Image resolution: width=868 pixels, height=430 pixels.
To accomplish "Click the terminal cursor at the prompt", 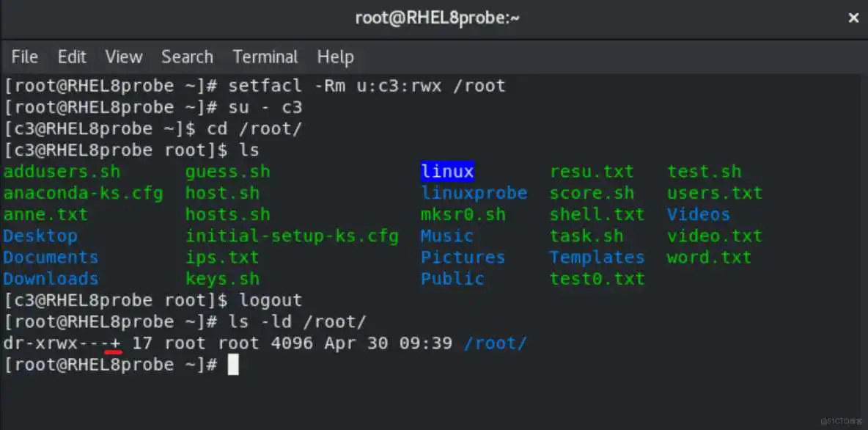I will [x=233, y=365].
